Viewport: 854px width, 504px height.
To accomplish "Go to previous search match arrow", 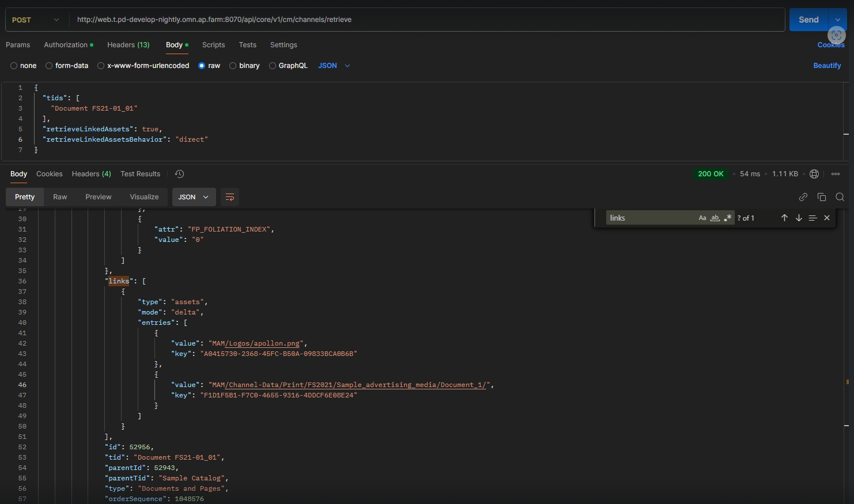I will coord(784,218).
